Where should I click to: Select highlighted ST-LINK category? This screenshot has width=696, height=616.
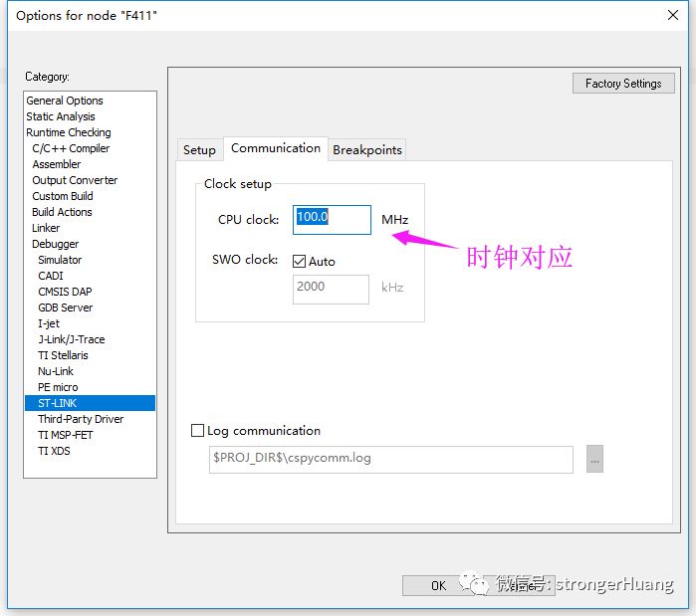[x=90, y=403]
